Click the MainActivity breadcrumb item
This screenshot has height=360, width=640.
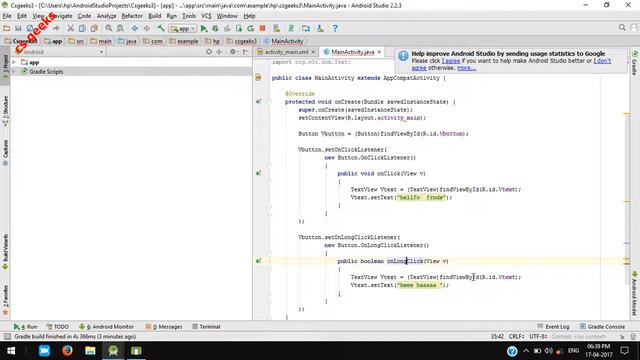(x=283, y=41)
